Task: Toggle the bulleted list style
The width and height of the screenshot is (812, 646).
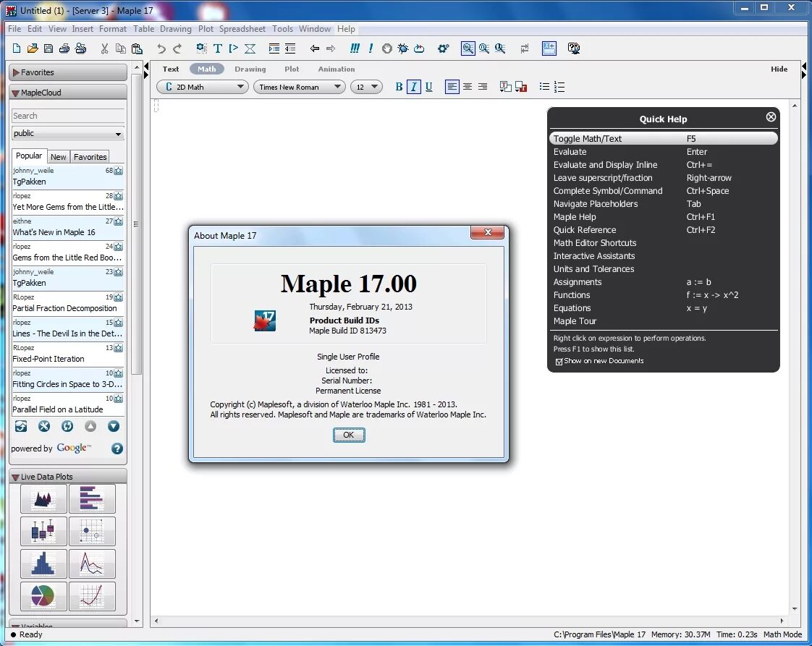Action: click(544, 87)
